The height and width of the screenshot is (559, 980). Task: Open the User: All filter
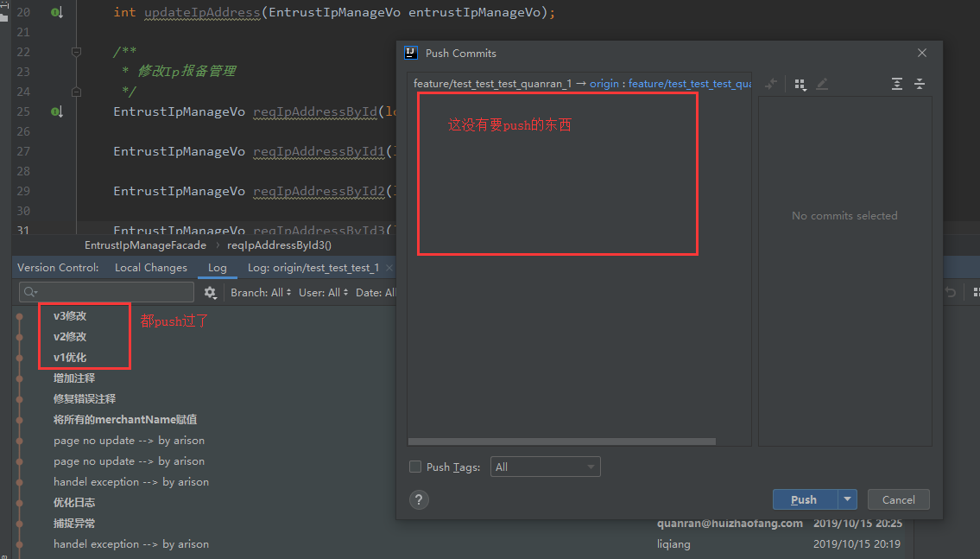tap(323, 293)
